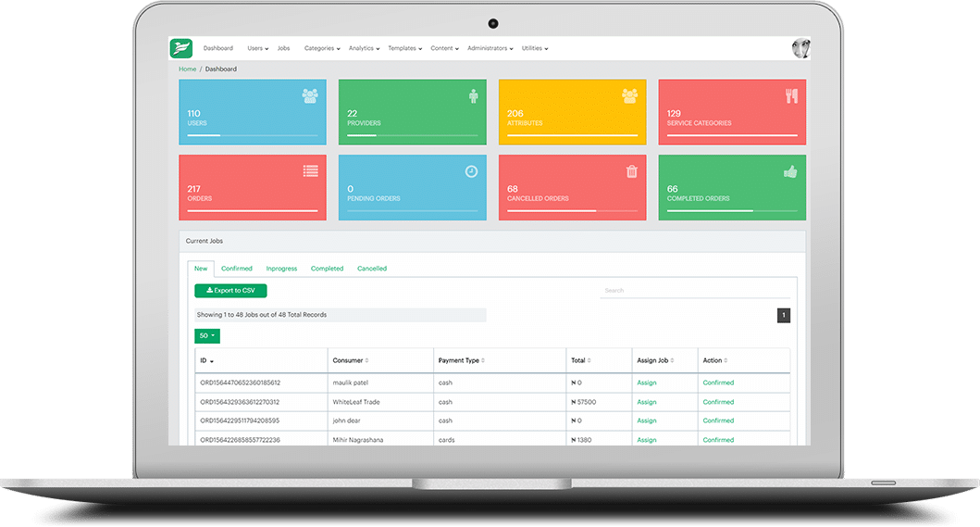Viewport: 980px width, 527px height.
Task: Open the 110 Users card
Action: 253,112
